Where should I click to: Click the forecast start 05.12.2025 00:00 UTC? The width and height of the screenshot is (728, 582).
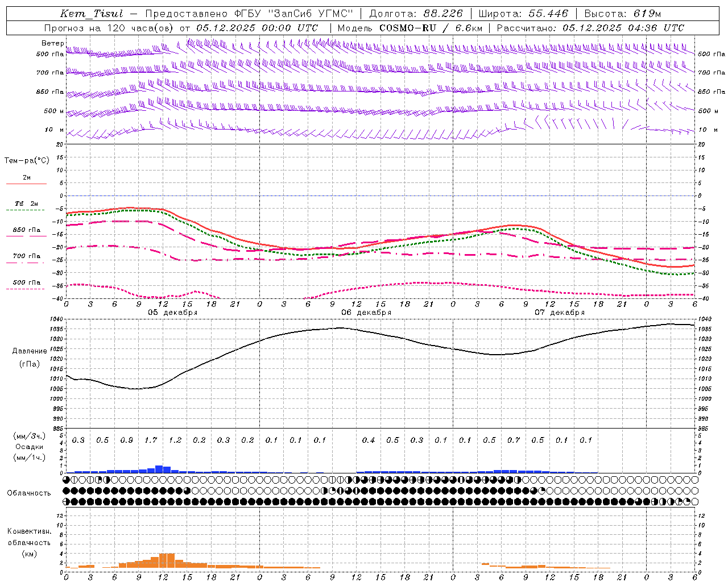click(x=257, y=28)
